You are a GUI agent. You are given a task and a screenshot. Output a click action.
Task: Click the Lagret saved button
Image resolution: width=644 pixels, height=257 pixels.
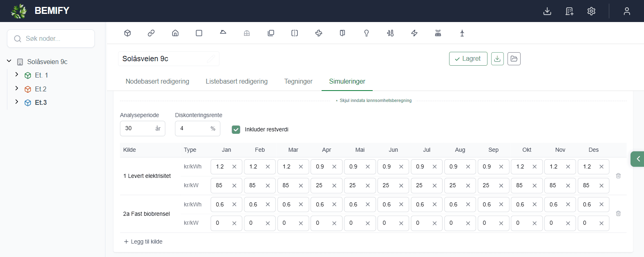pyautogui.click(x=468, y=59)
